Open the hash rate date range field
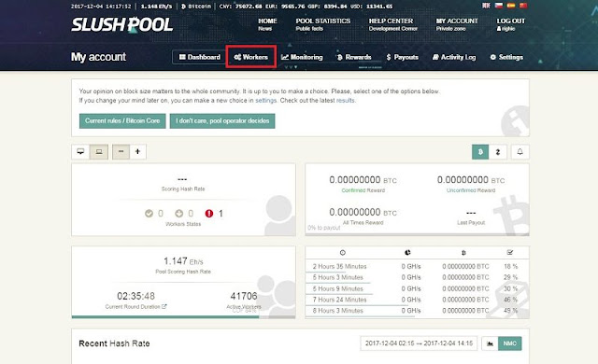The image size is (598, 364). pyautogui.click(x=419, y=343)
